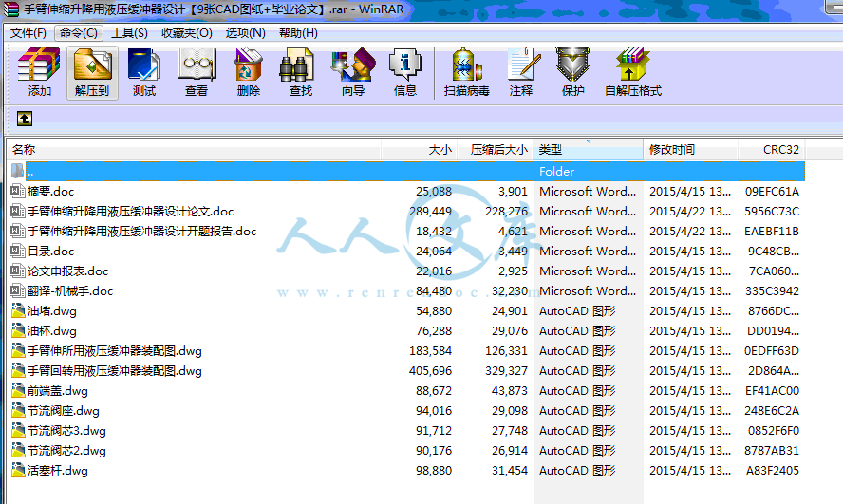Screen dimensions: 843x504
Task: Select the file name 手臂回转用液压缓冲器装配图.dwg
Action: [x=115, y=371]
